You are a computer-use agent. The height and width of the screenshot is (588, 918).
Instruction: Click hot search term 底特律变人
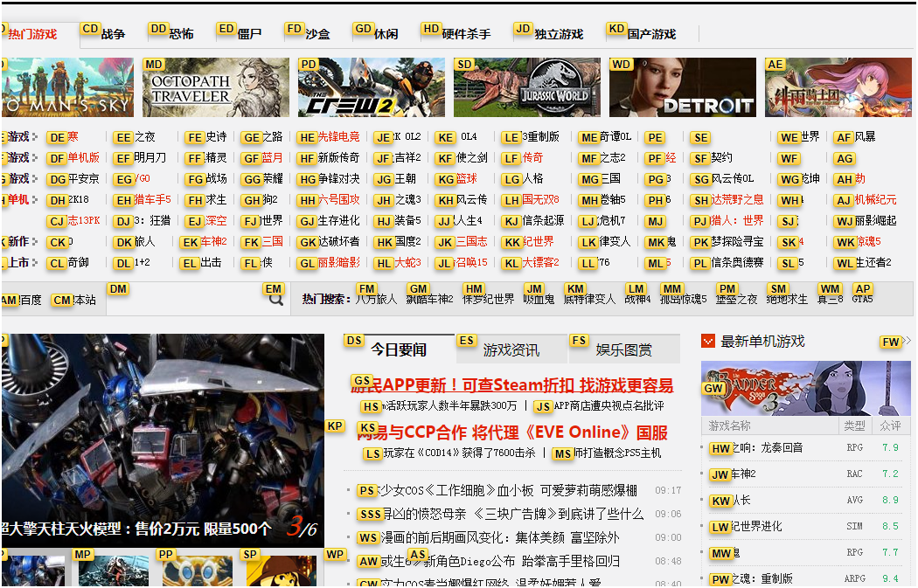click(x=589, y=300)
